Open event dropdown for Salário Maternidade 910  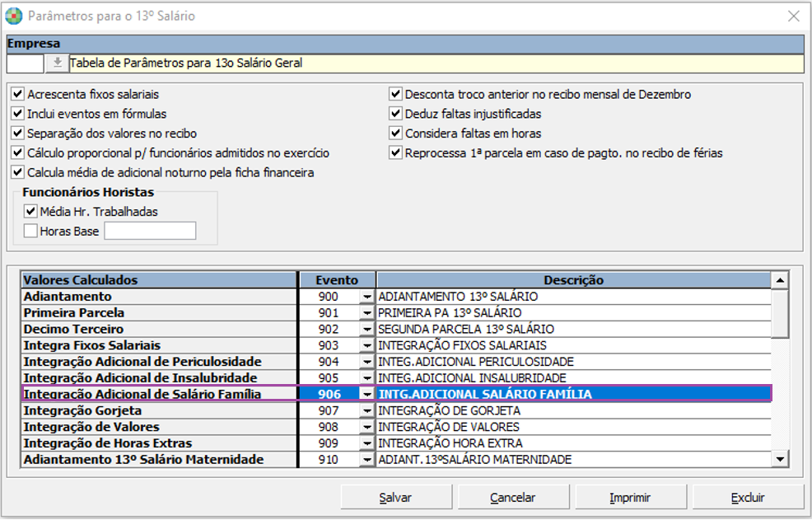click(x=367, y=460)
